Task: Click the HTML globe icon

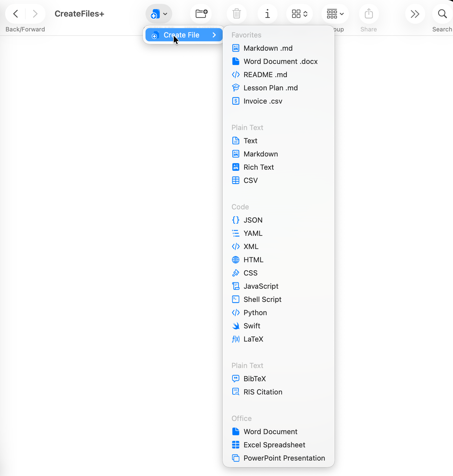Action: pyautogui.click(x=236, y=260)
